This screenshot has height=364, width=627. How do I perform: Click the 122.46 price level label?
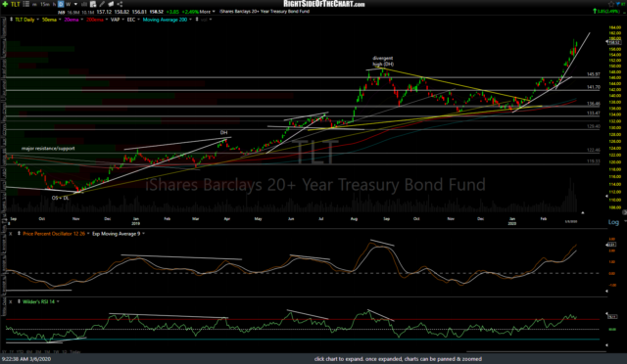click(x=593, y=151)
